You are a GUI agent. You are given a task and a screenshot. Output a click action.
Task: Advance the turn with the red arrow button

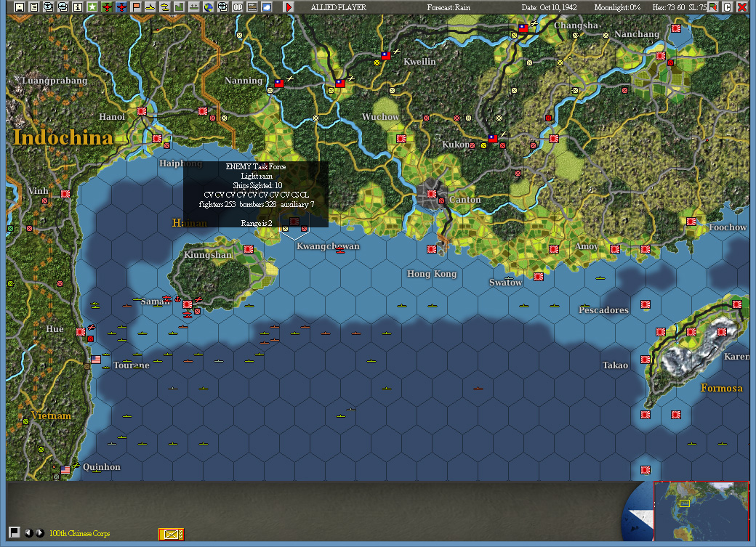289,7
